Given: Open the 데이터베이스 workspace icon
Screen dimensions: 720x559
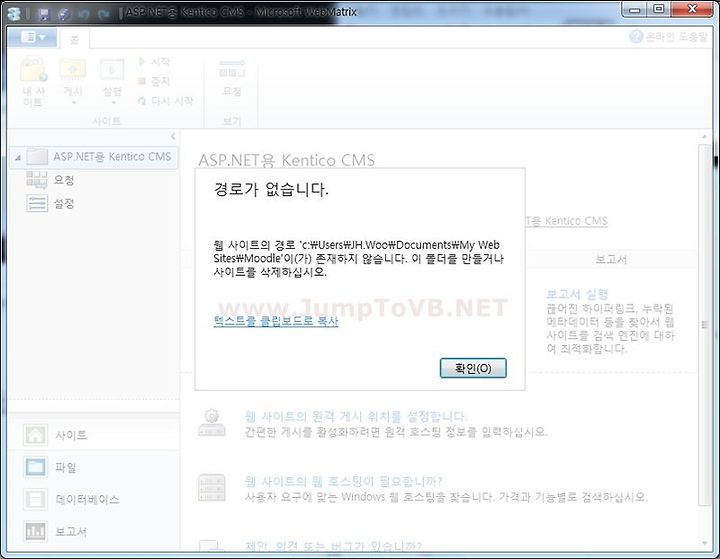Looking at the screenshot, I should click(x=35, y=499).
